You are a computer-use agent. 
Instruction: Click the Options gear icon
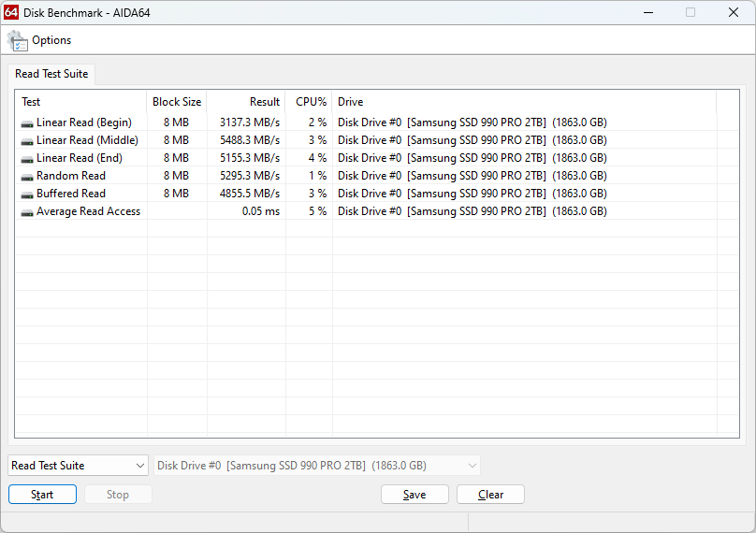[18, 40]
